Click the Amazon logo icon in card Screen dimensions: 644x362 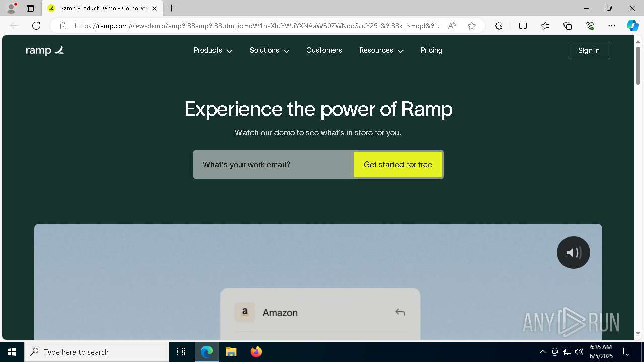click(245, 312)
